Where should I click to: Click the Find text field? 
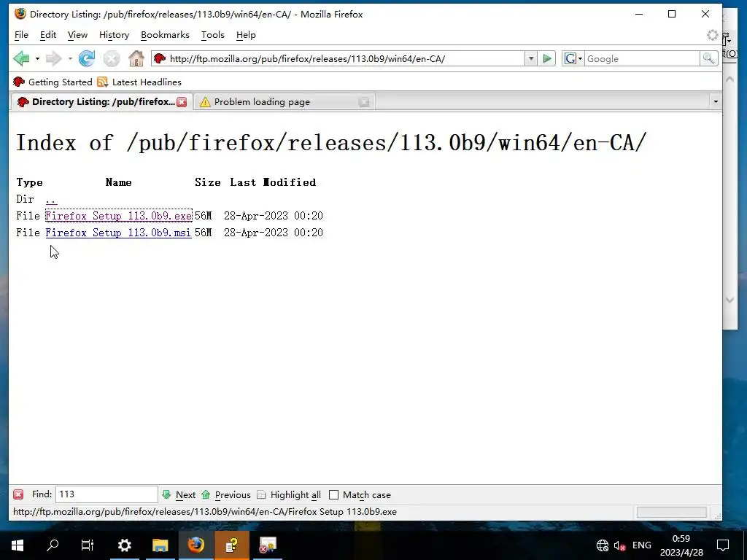click(x=107, y=494)
